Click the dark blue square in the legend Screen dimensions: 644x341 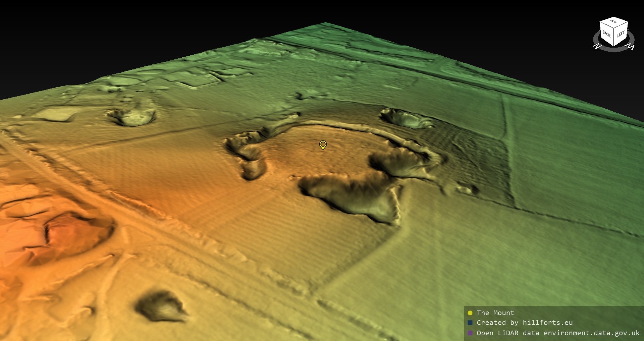click(x=470, y=323)
